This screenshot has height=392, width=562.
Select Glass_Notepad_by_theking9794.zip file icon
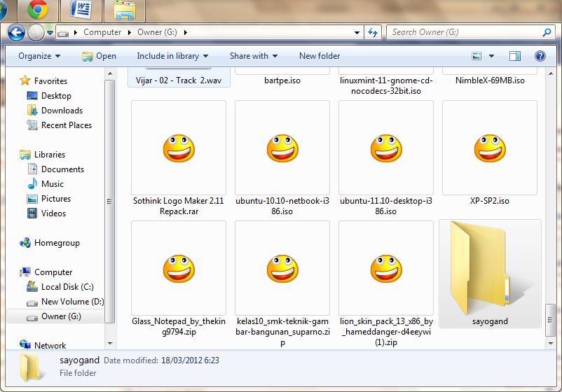point(179,269)
